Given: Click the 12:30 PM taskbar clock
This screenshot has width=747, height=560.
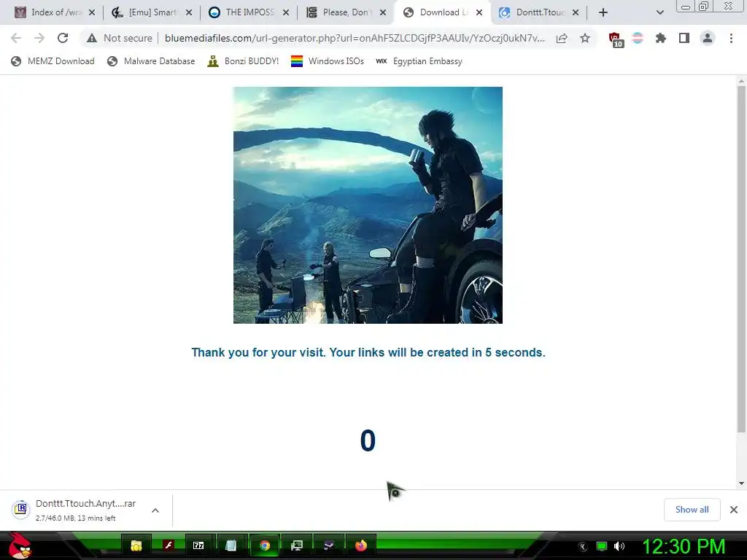Looking at the screenshot, I should [684, 547].
